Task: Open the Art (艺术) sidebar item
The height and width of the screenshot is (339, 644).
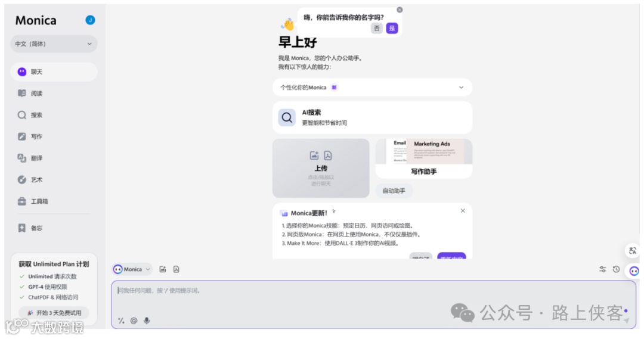Action: click(x=54, y=179)
